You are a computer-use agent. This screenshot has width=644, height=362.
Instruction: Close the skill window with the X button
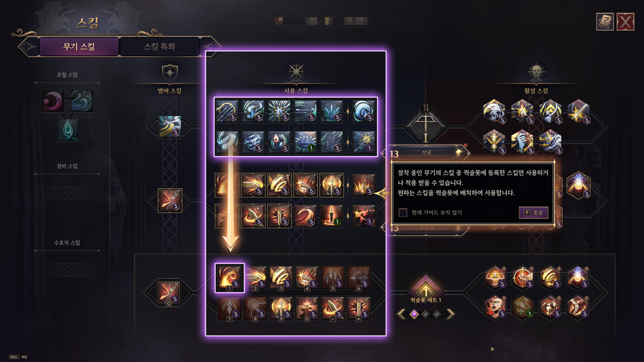tap(626, 22)
